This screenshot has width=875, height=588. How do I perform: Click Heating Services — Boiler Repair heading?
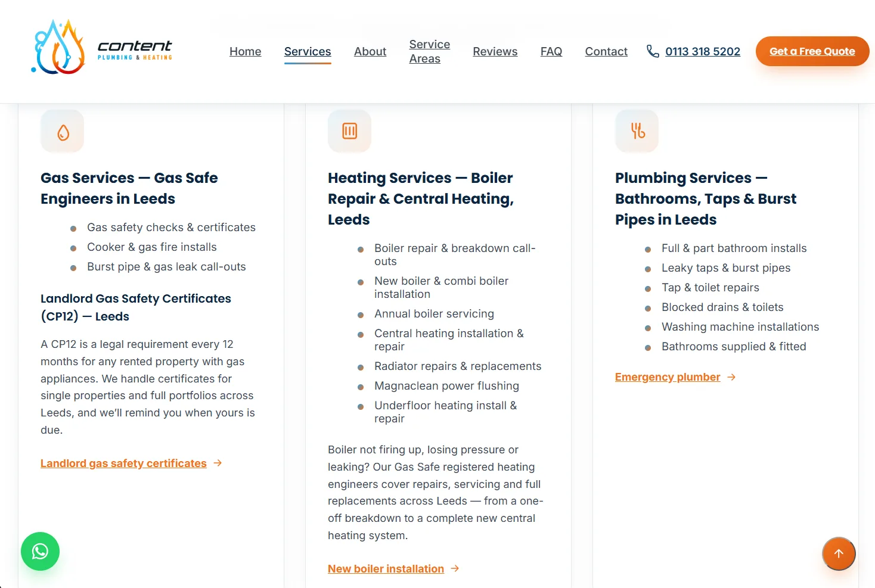[421, 198]
